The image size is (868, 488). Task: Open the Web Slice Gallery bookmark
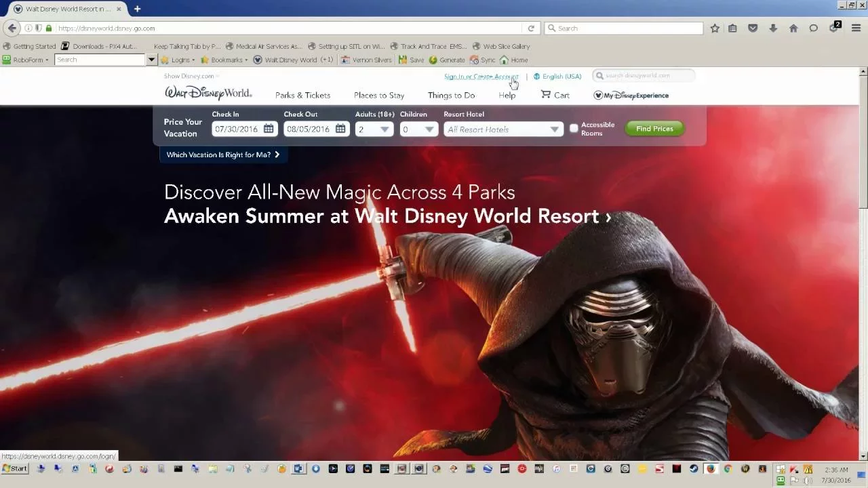tap(501, 46)
